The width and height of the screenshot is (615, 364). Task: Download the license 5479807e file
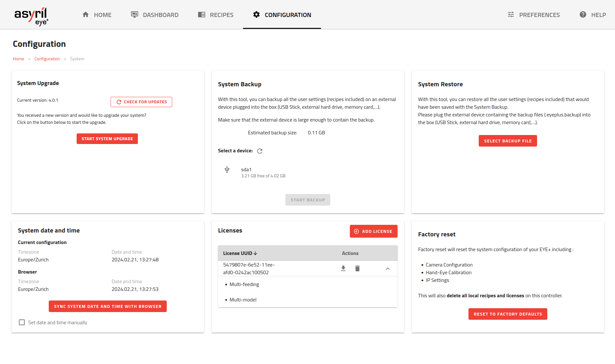point(343,268)
